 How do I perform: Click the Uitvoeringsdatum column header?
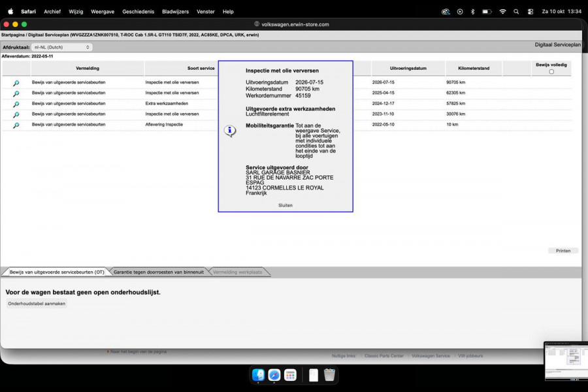coord(408,68)
